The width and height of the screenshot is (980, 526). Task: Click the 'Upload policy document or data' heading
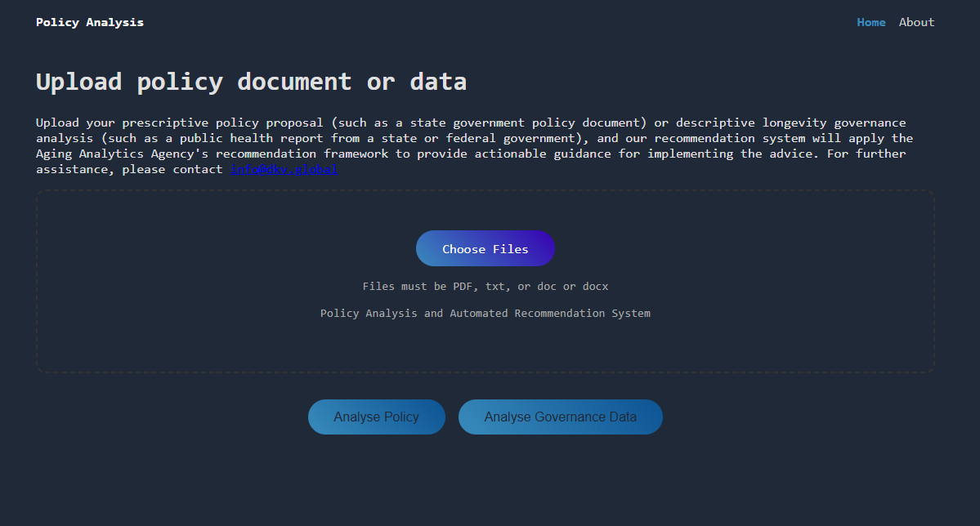click(251, 82)
